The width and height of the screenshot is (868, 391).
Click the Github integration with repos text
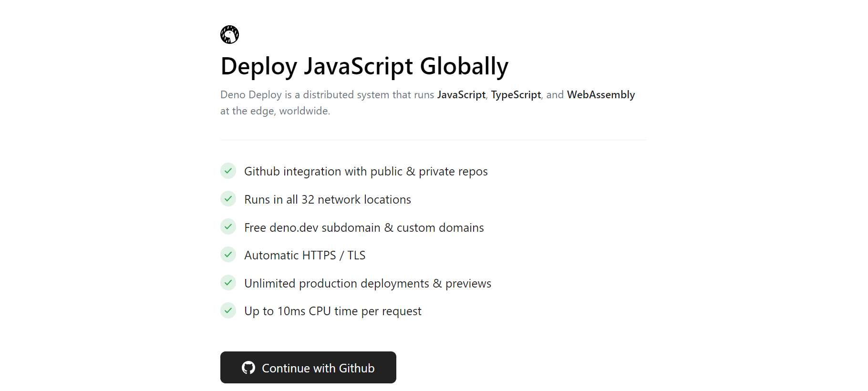click(x=366, y=172)
